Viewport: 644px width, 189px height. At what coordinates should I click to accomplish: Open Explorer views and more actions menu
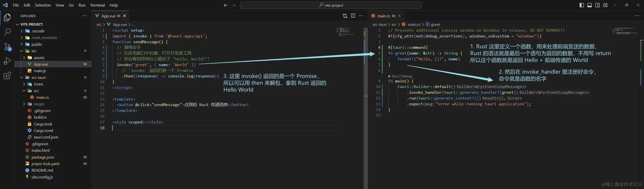(85, 16)
